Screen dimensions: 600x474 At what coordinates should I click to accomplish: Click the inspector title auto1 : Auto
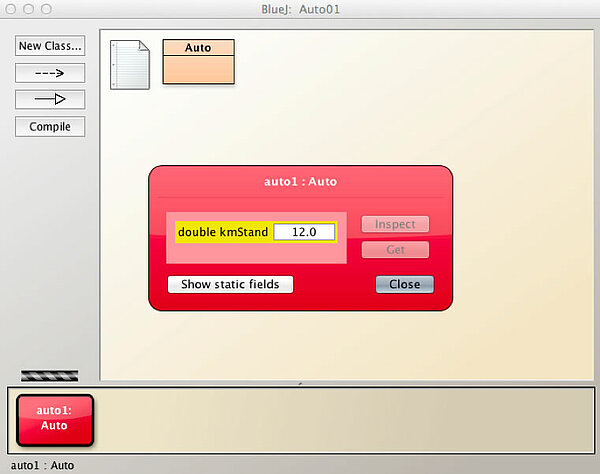click(300, 182)
